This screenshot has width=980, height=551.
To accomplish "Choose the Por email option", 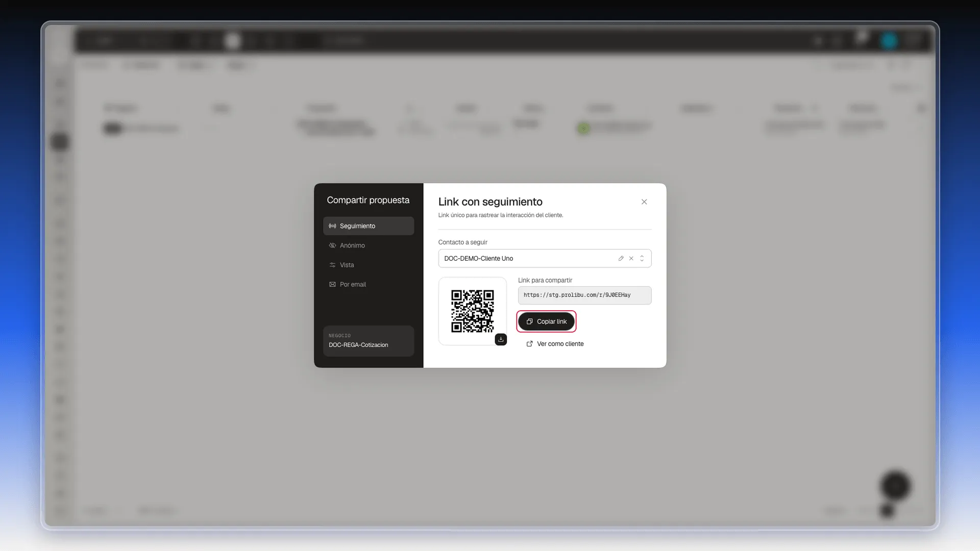I will [368, 284].
